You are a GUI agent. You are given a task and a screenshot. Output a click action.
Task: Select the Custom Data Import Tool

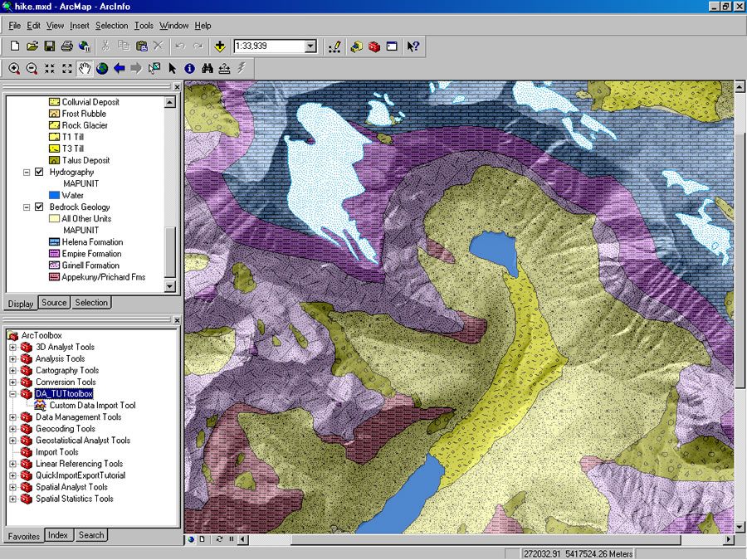coord(92,406)
